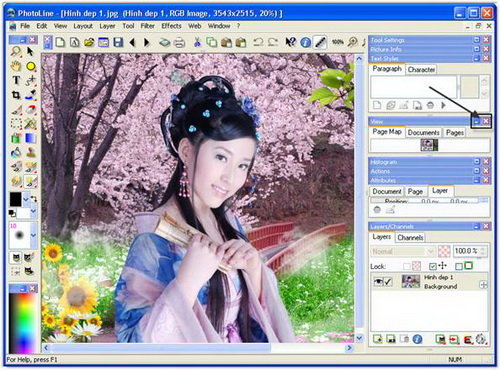Switch to the Documents tab
Image resolution: width=500 pixels, height=370 pixels.
pos(423,133)
